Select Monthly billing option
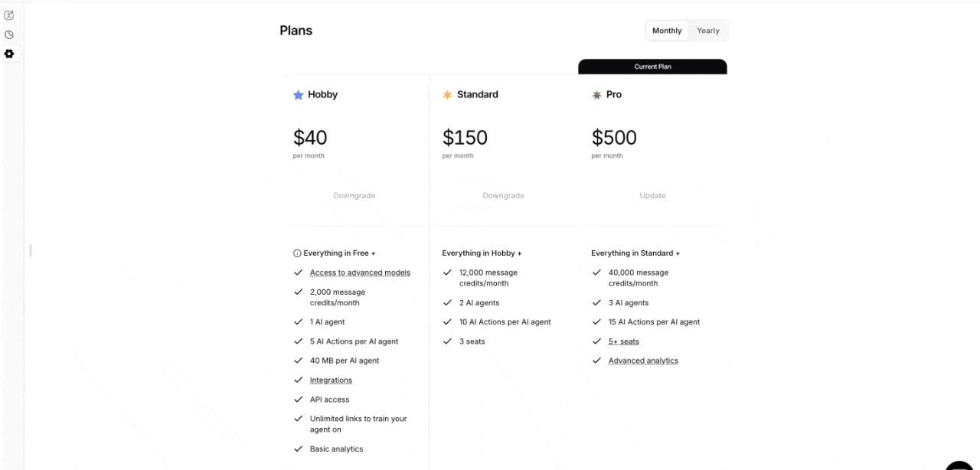 point(666,31)
